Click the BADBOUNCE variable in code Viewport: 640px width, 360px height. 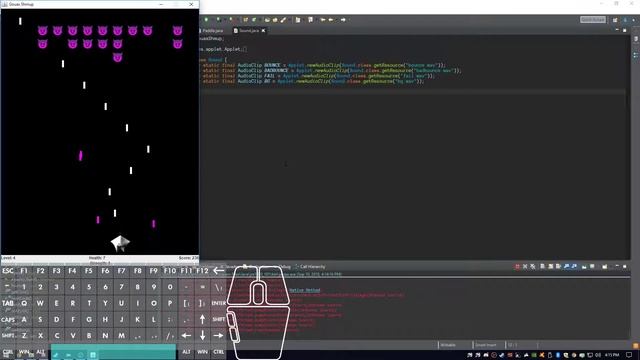[276, 70]
